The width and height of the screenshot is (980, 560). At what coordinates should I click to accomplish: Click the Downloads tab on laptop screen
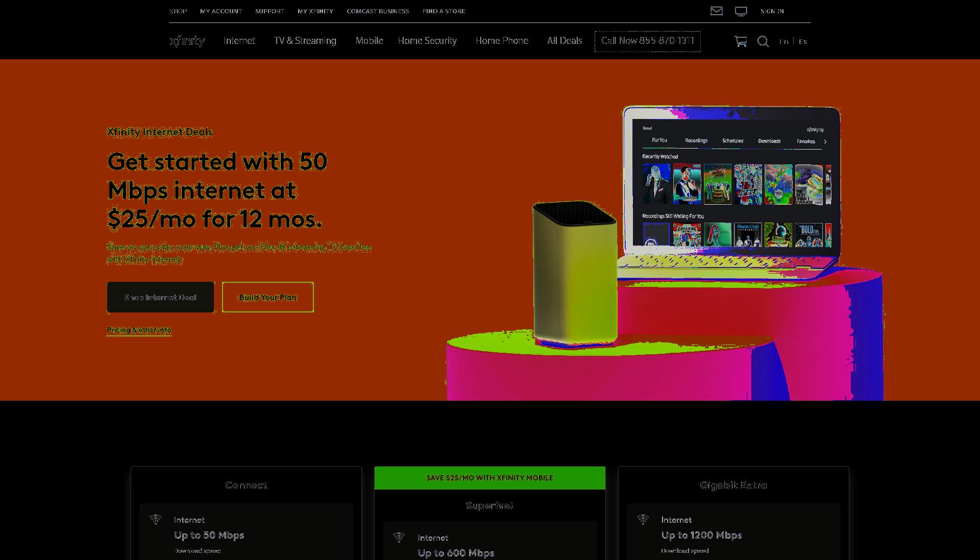click(769, 141)
